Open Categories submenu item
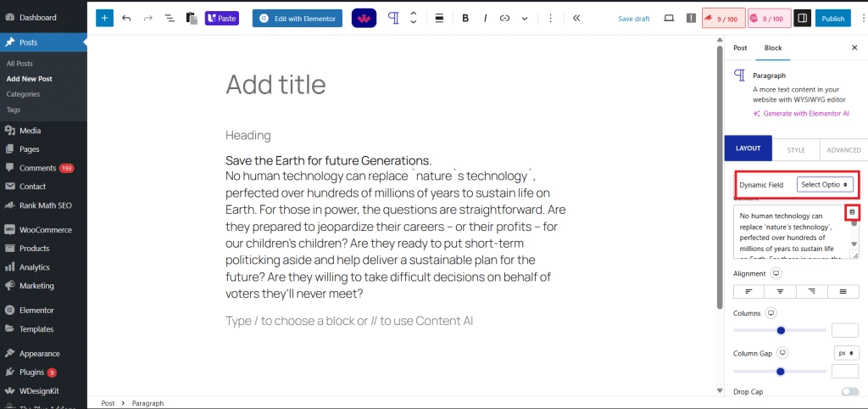Screen dimensions: 868x409 (23, 94)
